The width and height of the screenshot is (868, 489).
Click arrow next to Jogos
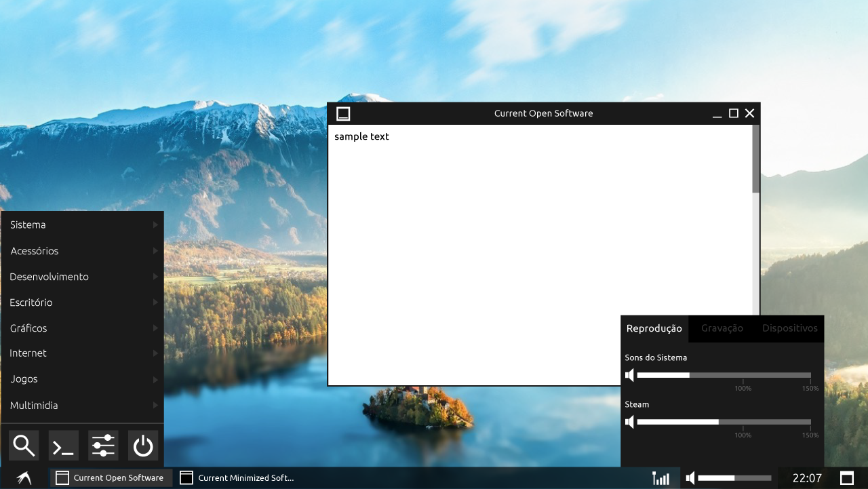(155, 379)
